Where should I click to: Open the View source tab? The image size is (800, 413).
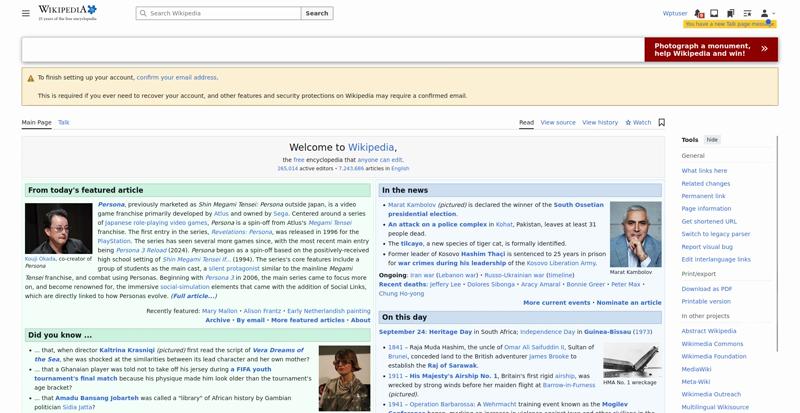[558, 123]
